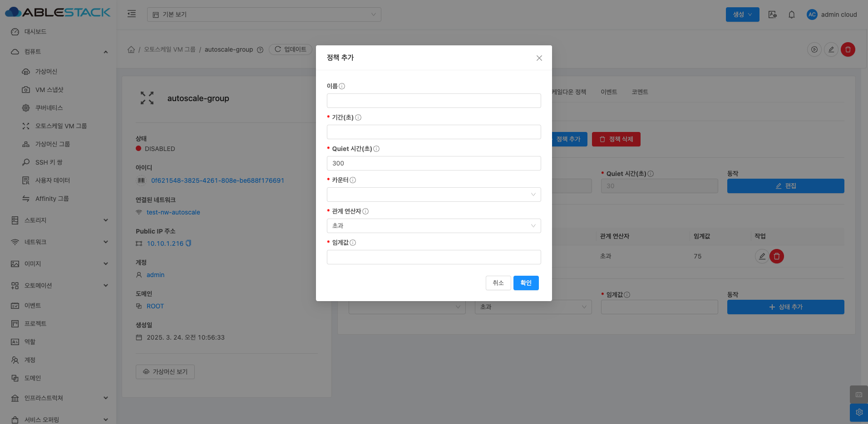Click the notification bell icon
Screen dimensions: 868x424
(x=791, y=15)
